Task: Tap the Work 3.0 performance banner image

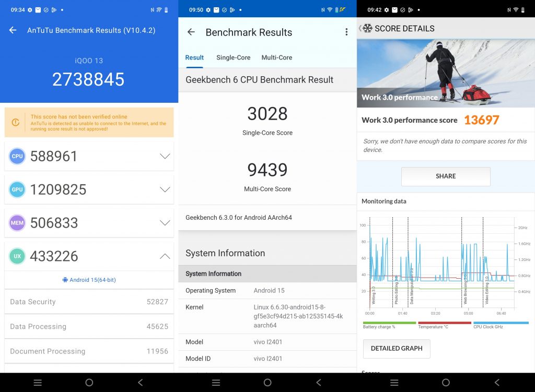Action: (x=446, y=73)
